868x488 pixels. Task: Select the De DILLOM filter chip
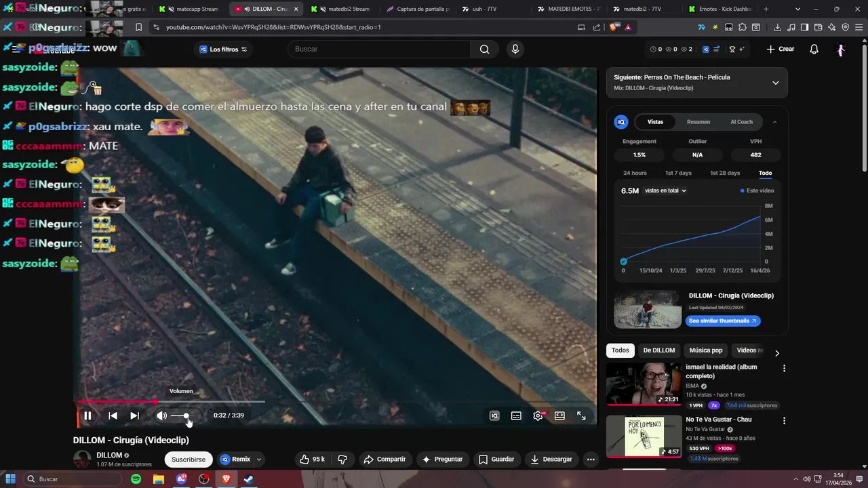tap(659, 350)
